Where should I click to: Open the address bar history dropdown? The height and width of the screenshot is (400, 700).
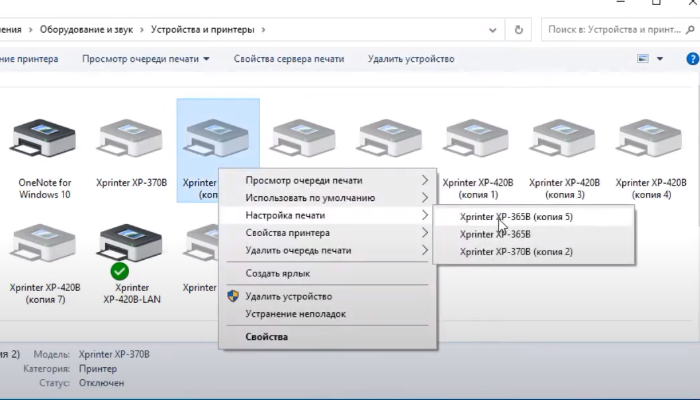point(492,30)
